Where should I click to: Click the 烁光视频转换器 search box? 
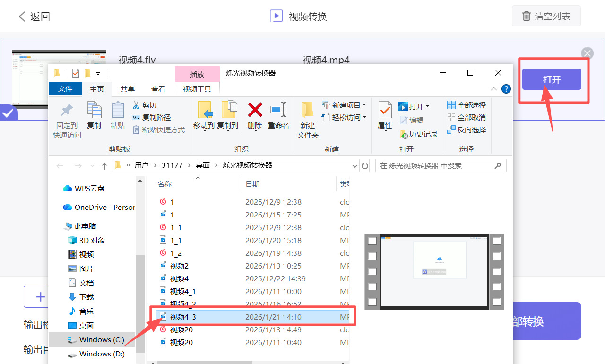tap(440, 165)
